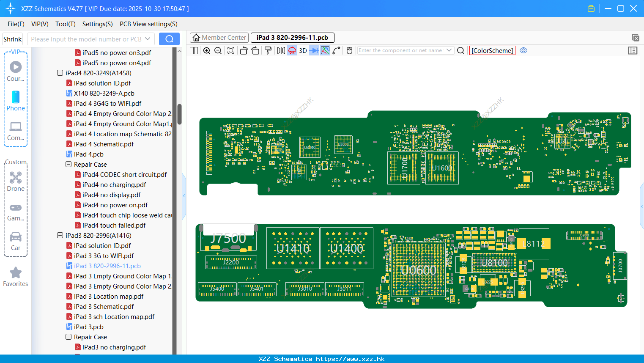This screenshot has width=644, height=363.
Task: Toggle the 3D view mode
Action: coord(303,51)
